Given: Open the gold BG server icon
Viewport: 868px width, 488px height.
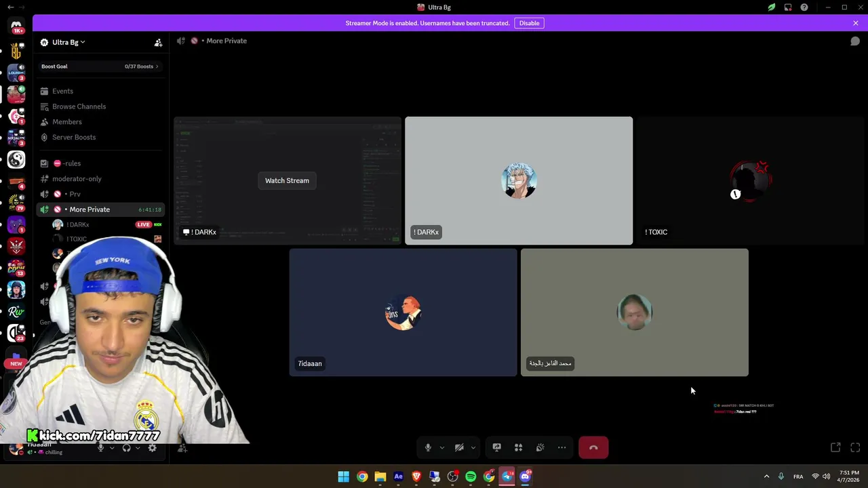Looking at the screenshot, I should [x=16, y=50].
